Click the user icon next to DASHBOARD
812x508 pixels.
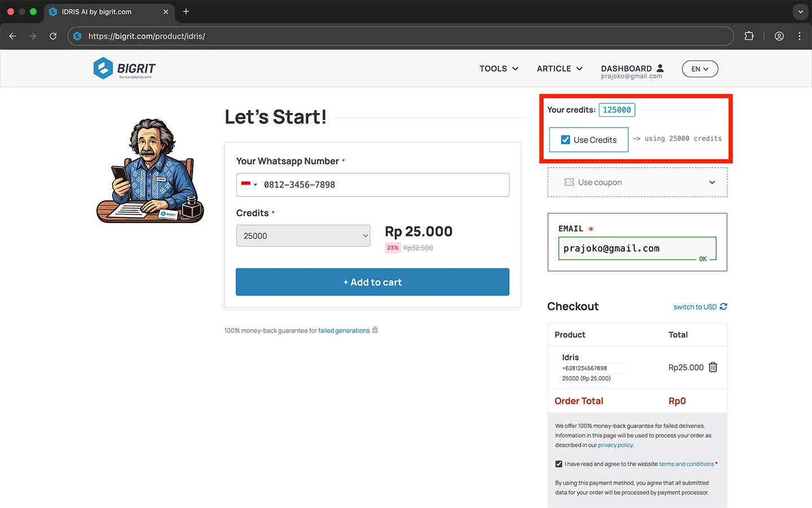click(660, 68)
